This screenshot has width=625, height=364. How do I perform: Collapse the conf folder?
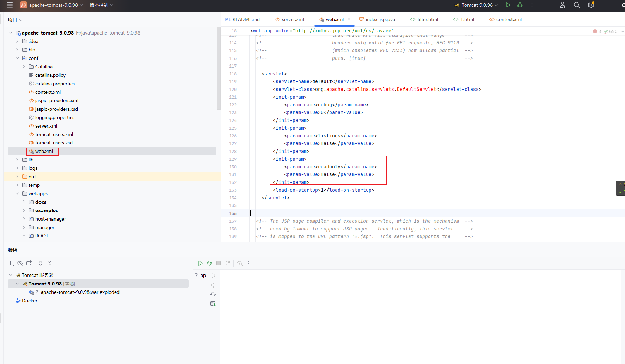click(x=17, y=58)
